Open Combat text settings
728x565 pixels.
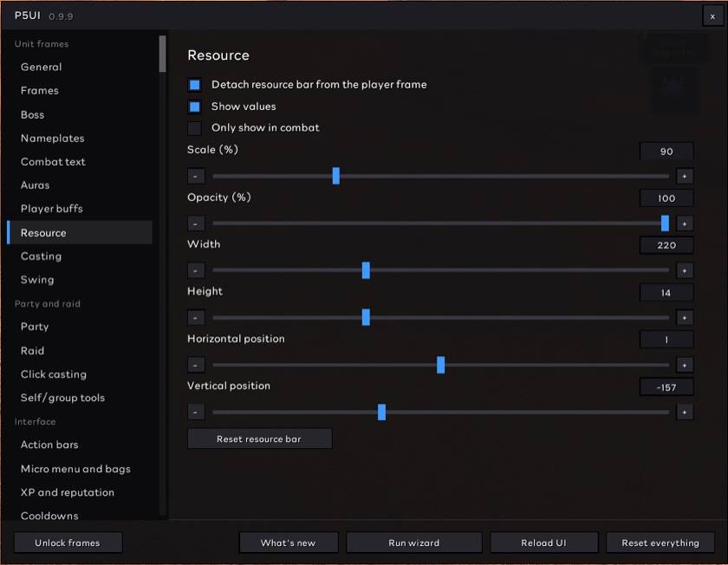(x=80, y=161)
